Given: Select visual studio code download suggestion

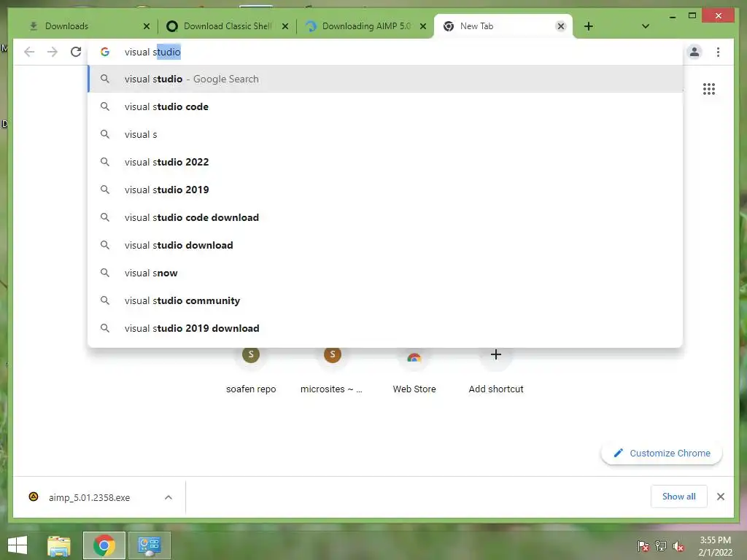Looking at the screenshot, I should (385, 217).
